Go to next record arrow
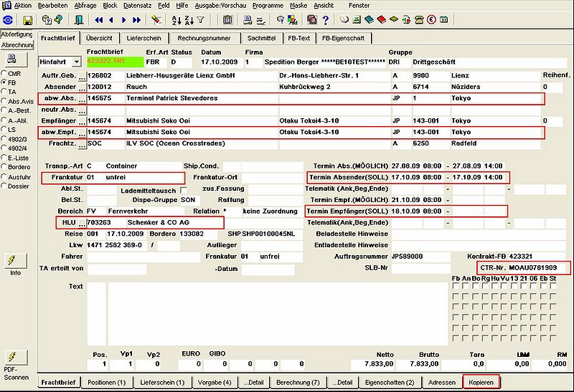Screen dimensions: 574x392 [x=123, y=20]
